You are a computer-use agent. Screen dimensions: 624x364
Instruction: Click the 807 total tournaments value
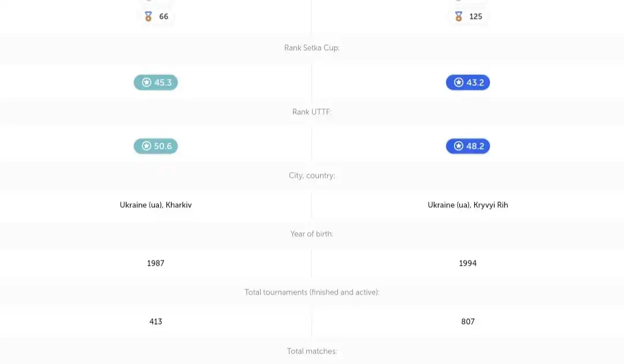(468, 322)
